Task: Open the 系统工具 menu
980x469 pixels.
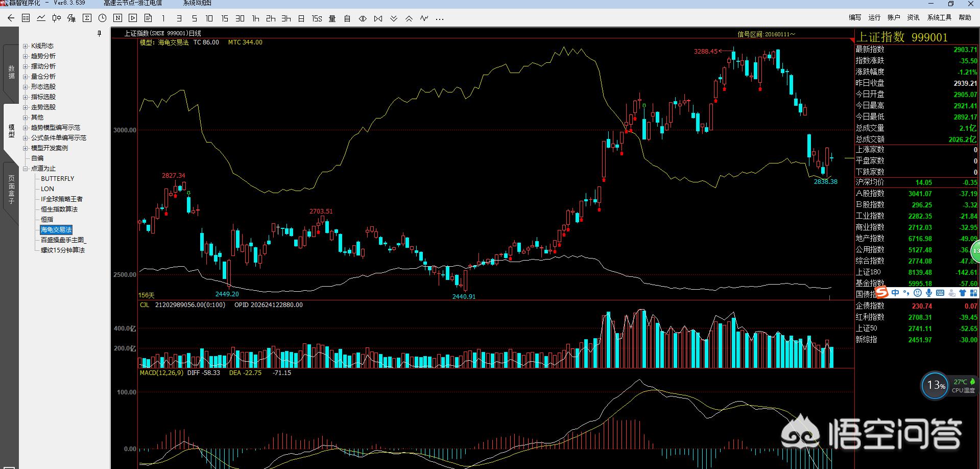Action: (x=939, y=17)
